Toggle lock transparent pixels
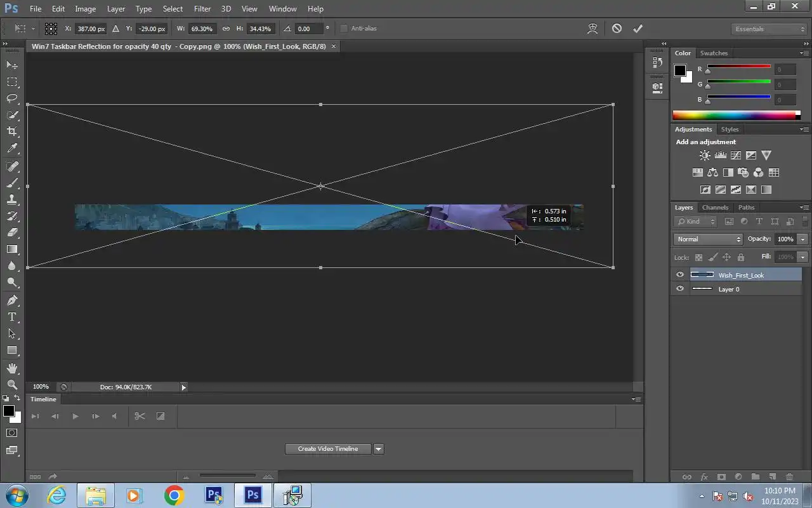This screenshot has width=812, height=508. (698, 257)
